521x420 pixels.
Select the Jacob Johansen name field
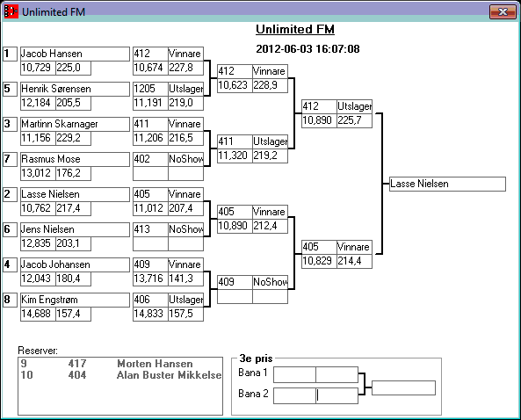pos(75,264)
